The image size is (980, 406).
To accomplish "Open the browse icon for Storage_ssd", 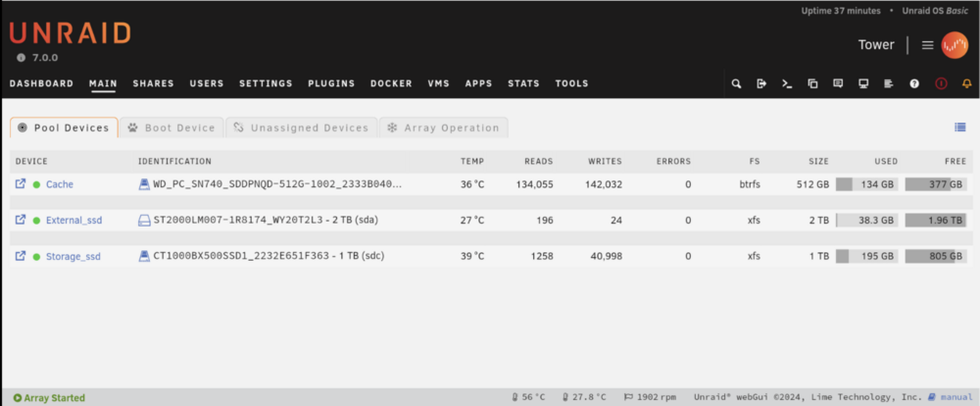I will pos(21,256).
